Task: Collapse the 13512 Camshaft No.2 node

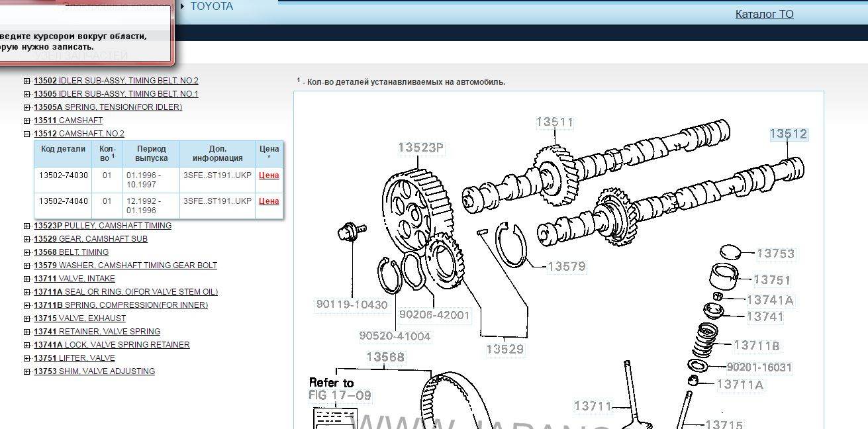Action: [27, 134]
